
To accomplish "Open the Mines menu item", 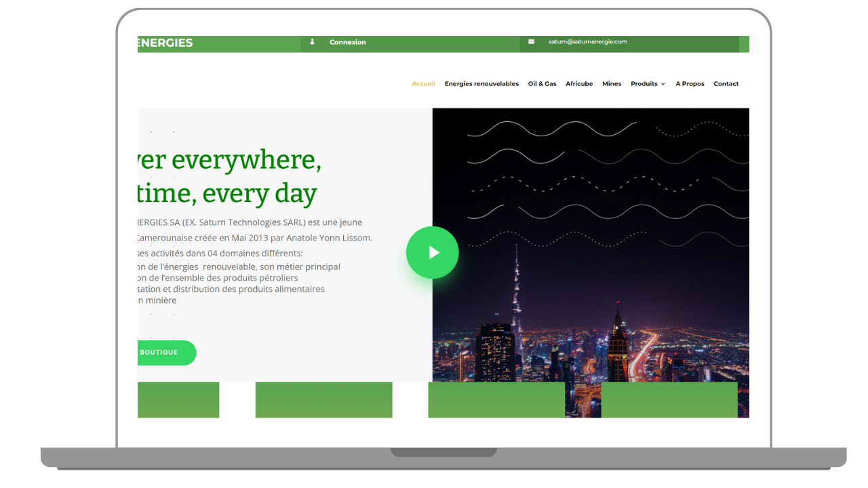I will click(612, 84).
